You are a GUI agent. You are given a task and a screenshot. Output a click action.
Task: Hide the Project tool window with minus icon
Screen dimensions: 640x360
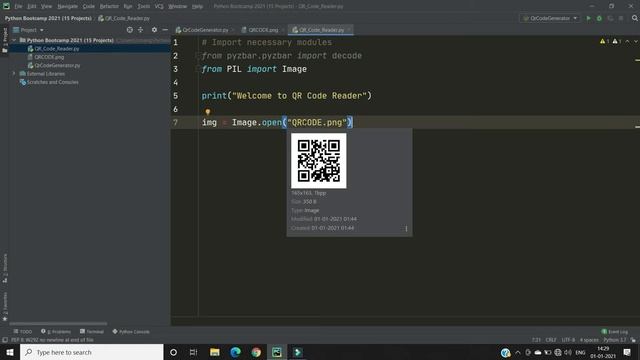click(165, 30)
